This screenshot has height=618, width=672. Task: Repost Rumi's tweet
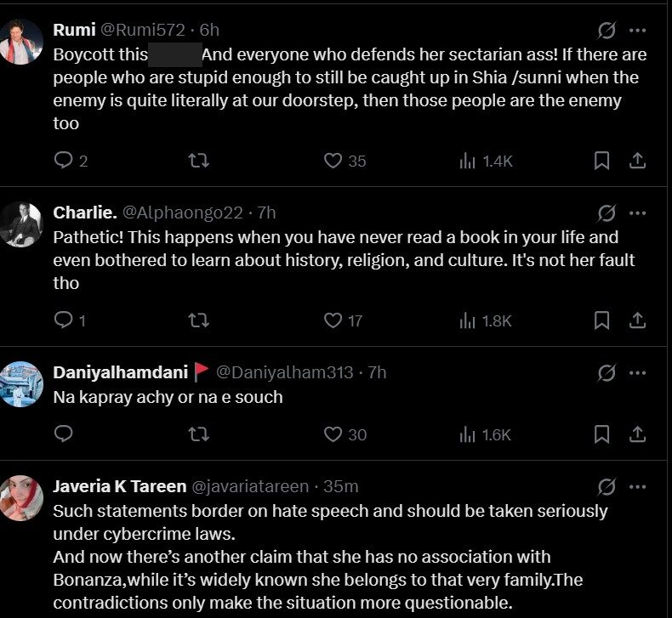coord(197,161)
